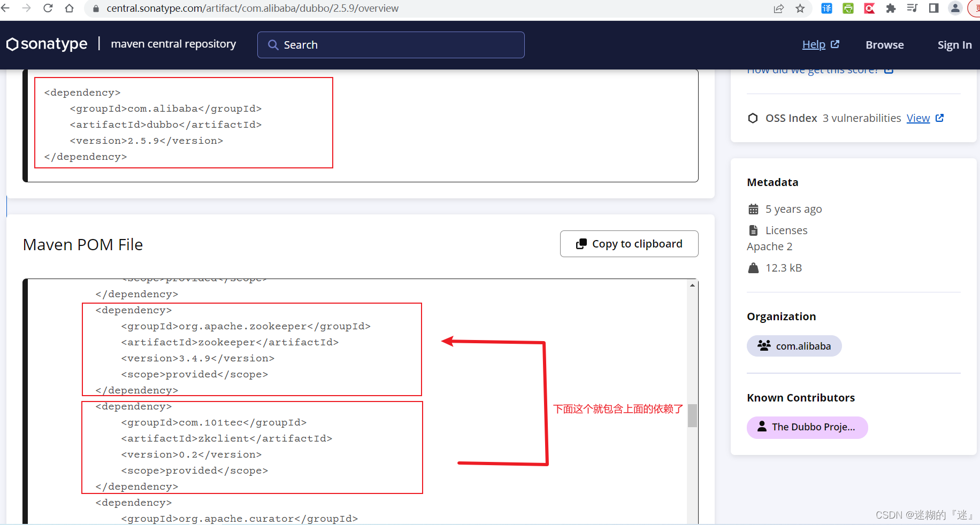Click the zkclient artifactId line
This screenshot has height=525, width=980.
tap(227, 438)
